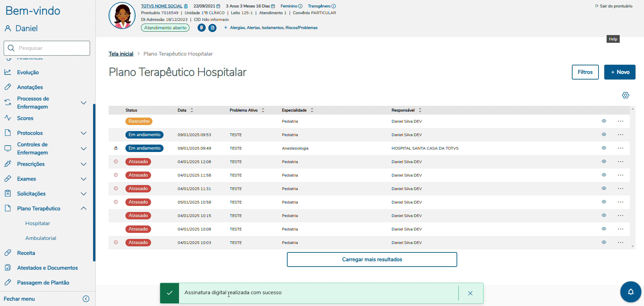Go to Evolução in sidebar
644x306 pixels.
point(28,72)
